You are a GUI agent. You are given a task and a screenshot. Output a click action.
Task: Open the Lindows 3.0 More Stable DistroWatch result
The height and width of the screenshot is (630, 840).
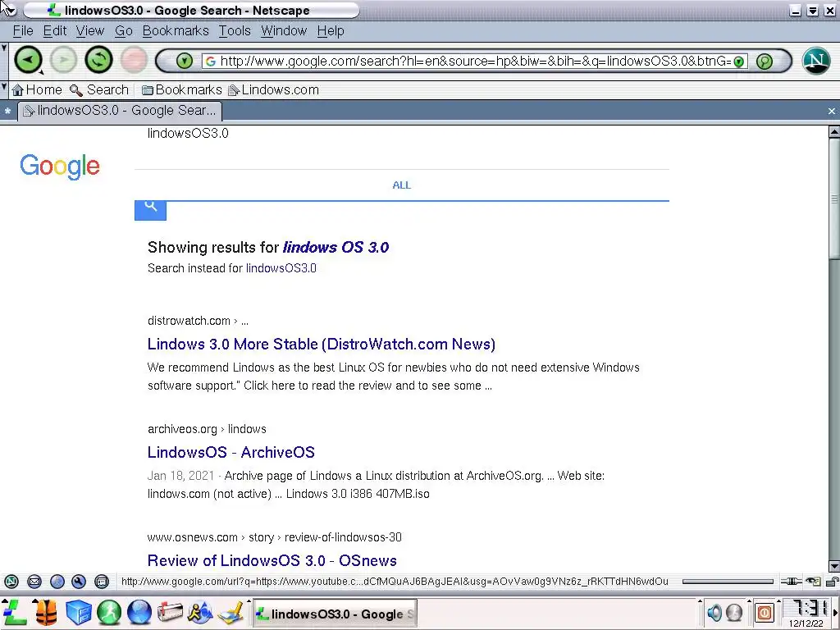click(322, 344)
